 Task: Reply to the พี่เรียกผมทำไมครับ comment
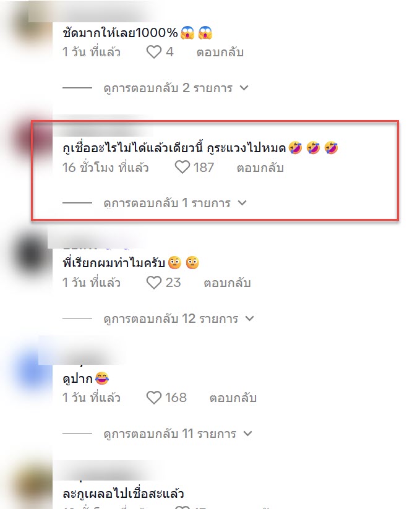tap(227, 283)
